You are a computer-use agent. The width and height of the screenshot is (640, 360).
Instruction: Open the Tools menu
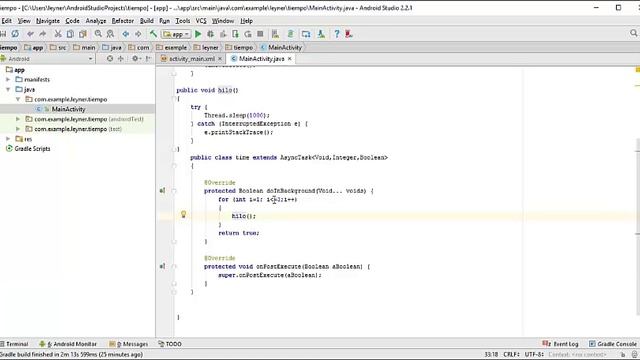coord(183,21)
